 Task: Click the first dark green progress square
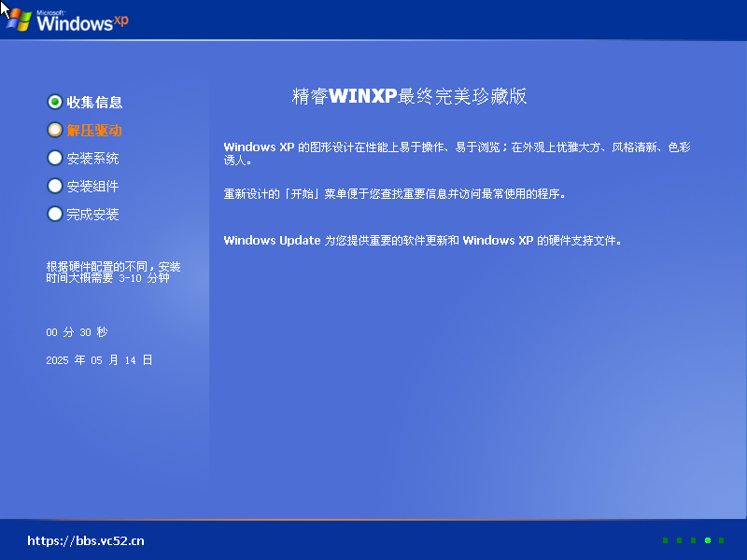pyautogui.click(x=665, y=540)
